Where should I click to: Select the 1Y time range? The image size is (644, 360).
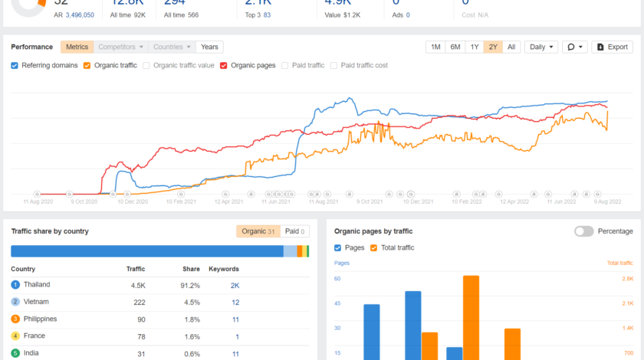point(475,47)
